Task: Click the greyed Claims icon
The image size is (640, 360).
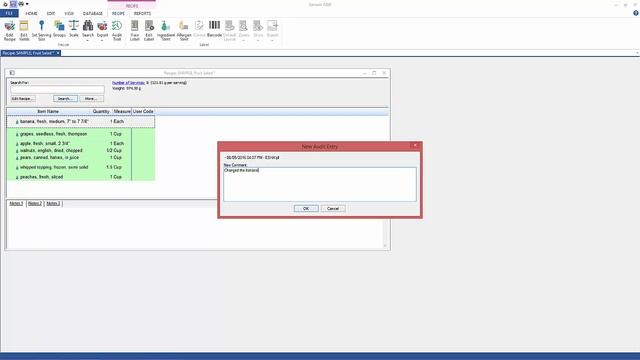Action: pos(199,29)
